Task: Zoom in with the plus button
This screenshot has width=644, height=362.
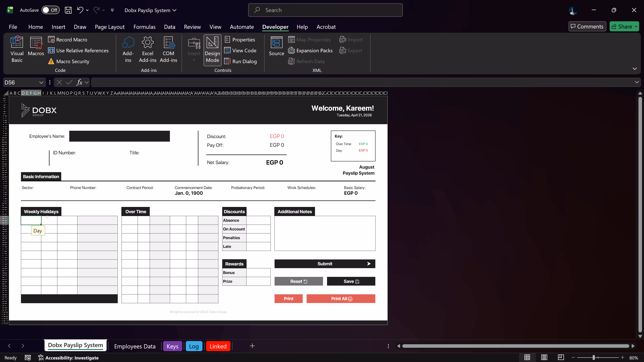Action: (x=622, y=357)
